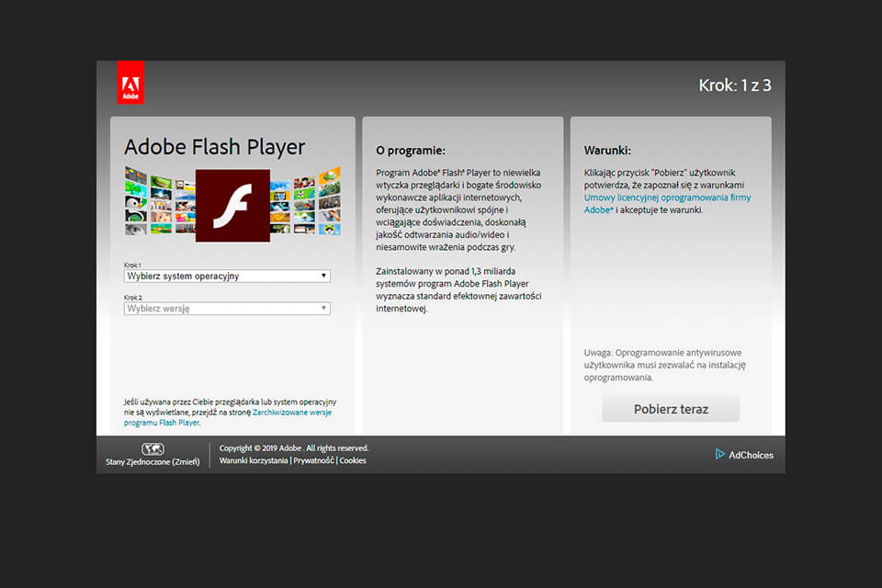Click the blue AdChoices triangle icon

pyautogui.click(x=720, y=454)
